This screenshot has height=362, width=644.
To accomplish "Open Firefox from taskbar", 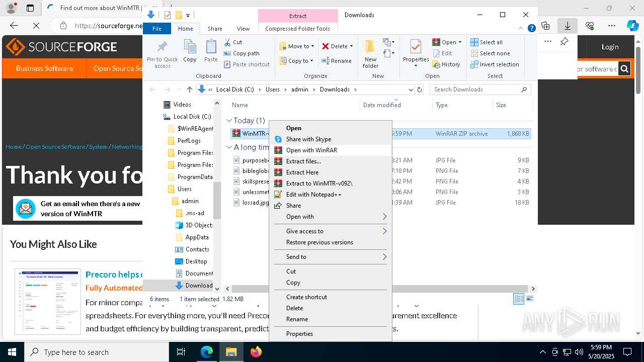I will pyautogui.click(x=256, y=352).
